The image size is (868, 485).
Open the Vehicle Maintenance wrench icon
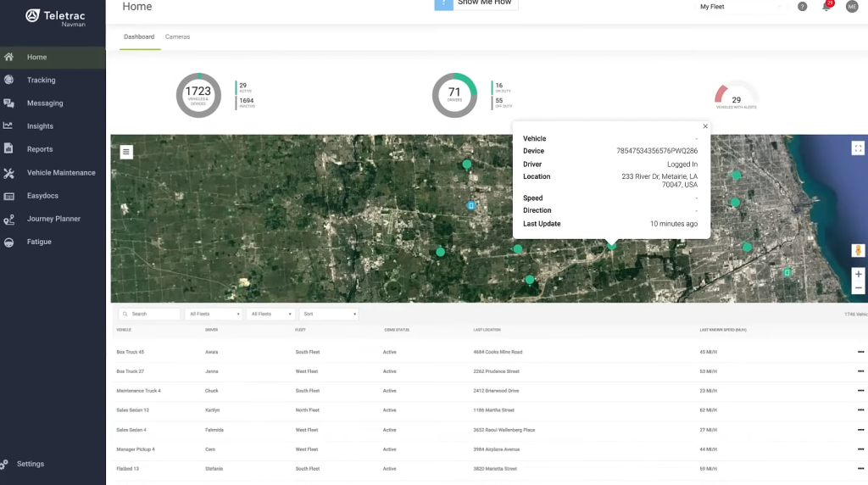(9, 173)
